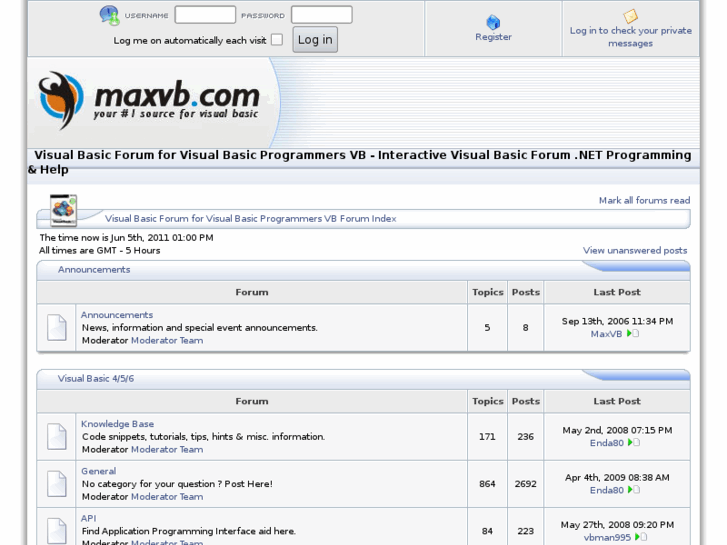Click the Announcements forum folder icon
The width and height of the screenshot is (727, 545).
[x=57, y=327]
